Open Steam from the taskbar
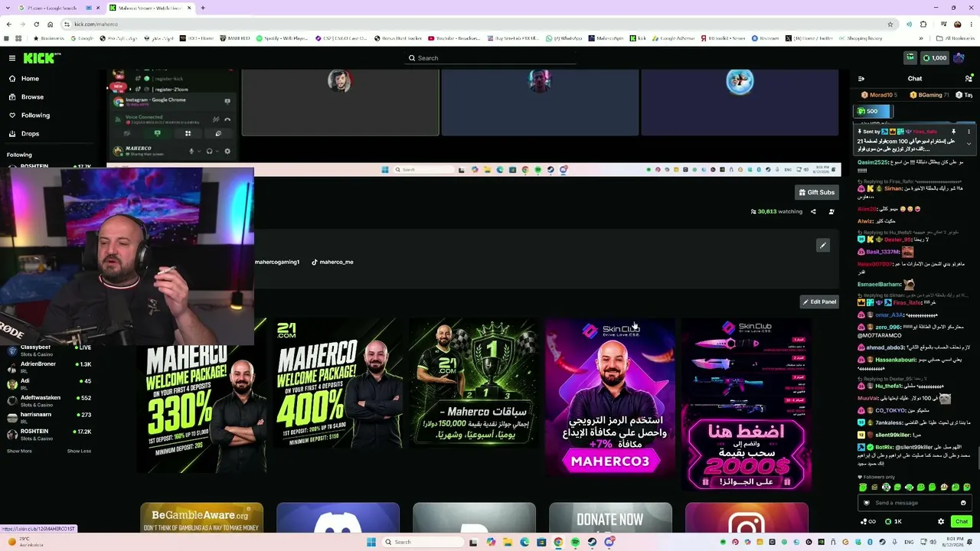Image resolution: width=980 pixels, height=551 pixels. tap(593, 542)
